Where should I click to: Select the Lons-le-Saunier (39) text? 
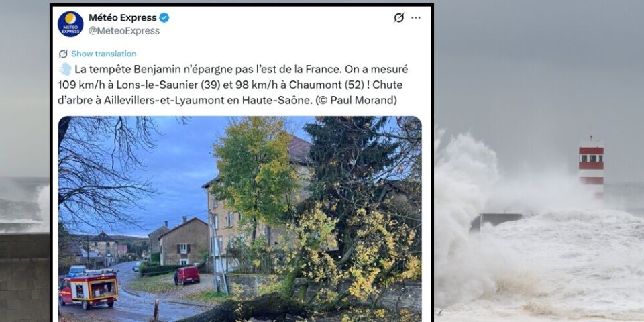pos(169,85)
